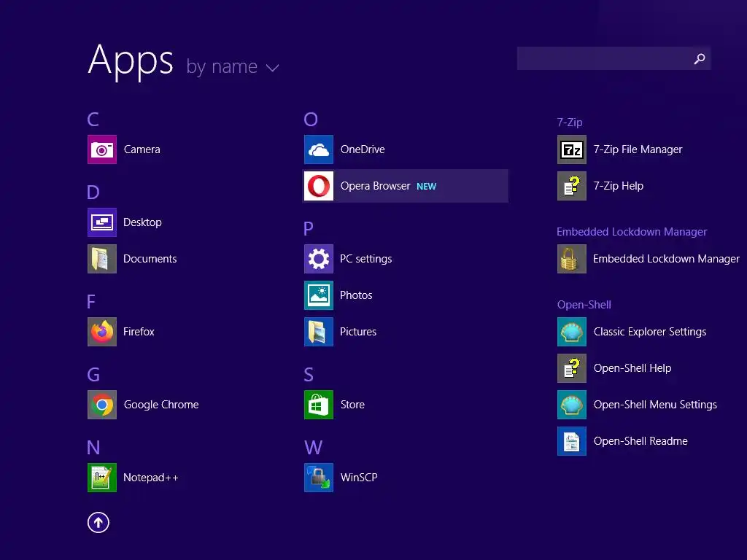Click the search magnifier icon
Image resolution: width=747 pixels, height=560 pixels.
click(x=700, y=58)
